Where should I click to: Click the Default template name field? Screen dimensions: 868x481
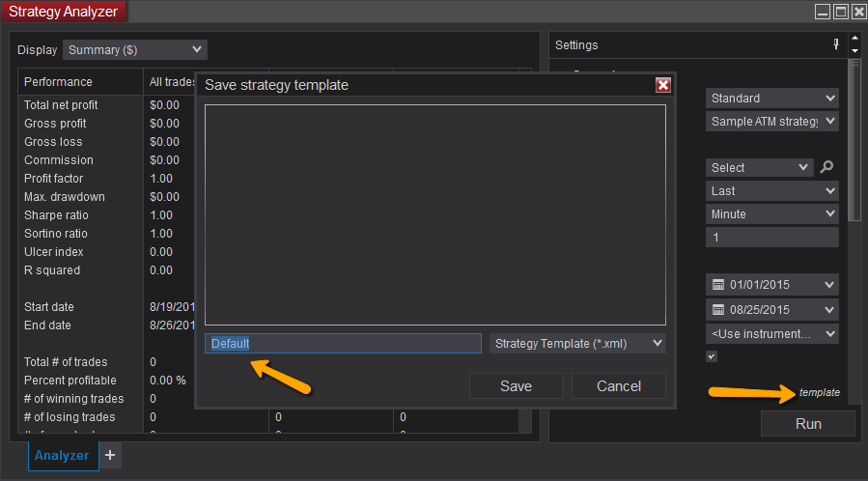tap(343, 343)
